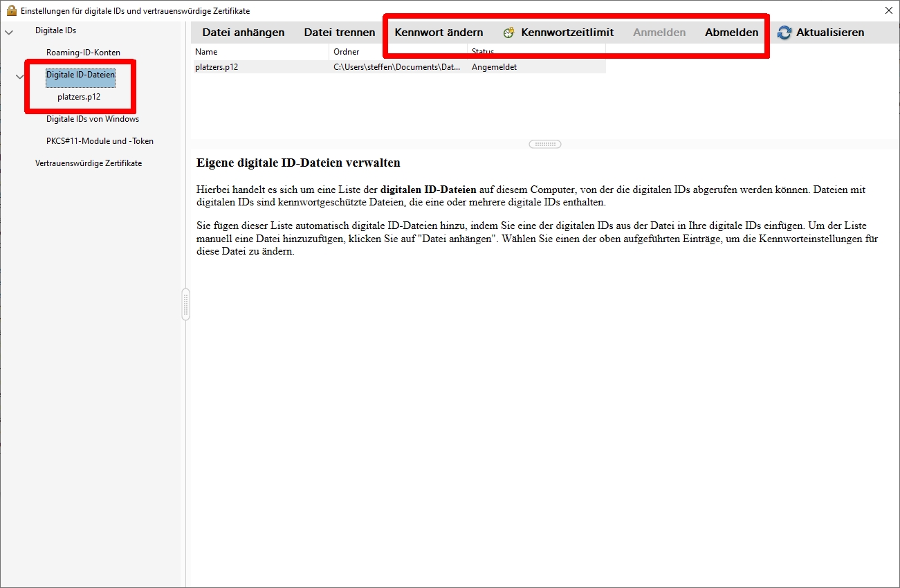Sort the list by Name column
This screenshot has width=900, height=588.
259,52
